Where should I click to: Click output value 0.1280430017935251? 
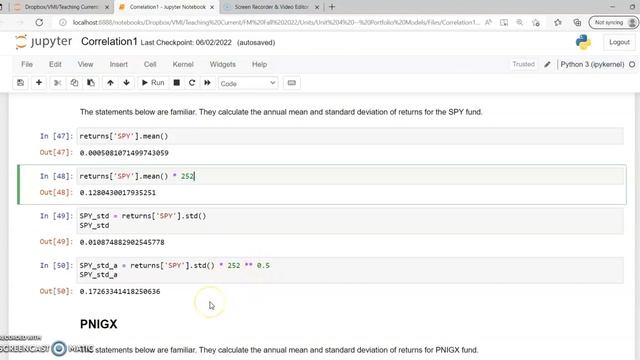click(118, 193)
